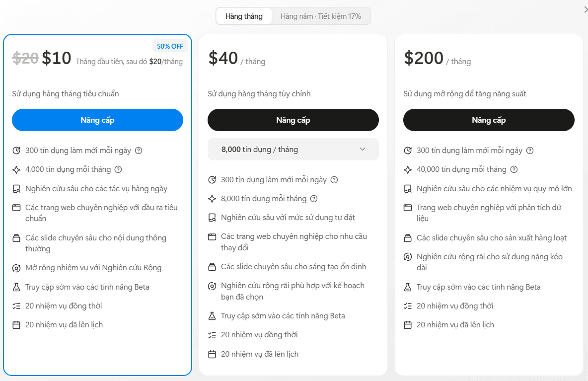Click help icon beside 40,000 tín dụng mỗi tháng
The width and height of the screenshot is (588, 381).
(514, 169)
